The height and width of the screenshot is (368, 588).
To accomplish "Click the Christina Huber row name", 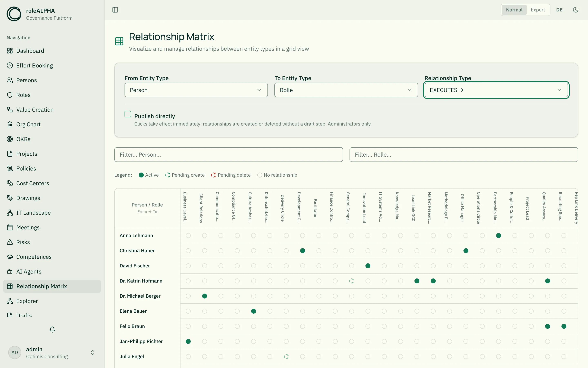I will click(137, 250).
